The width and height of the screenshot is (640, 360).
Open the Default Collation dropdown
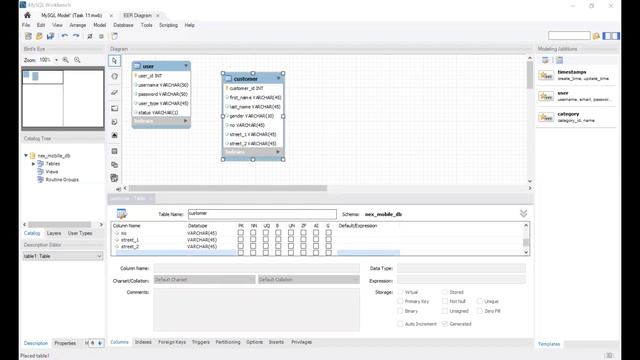(x=309, y=280)
